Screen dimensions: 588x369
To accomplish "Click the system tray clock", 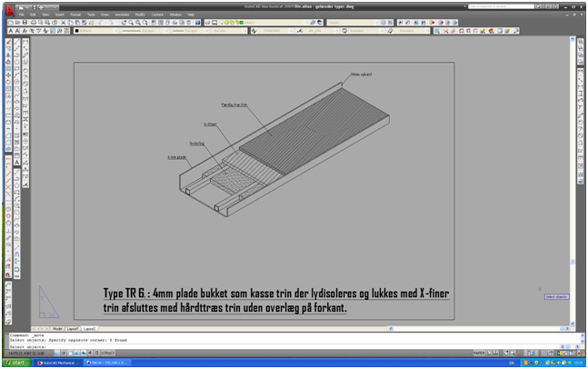I will pos(578,363).
